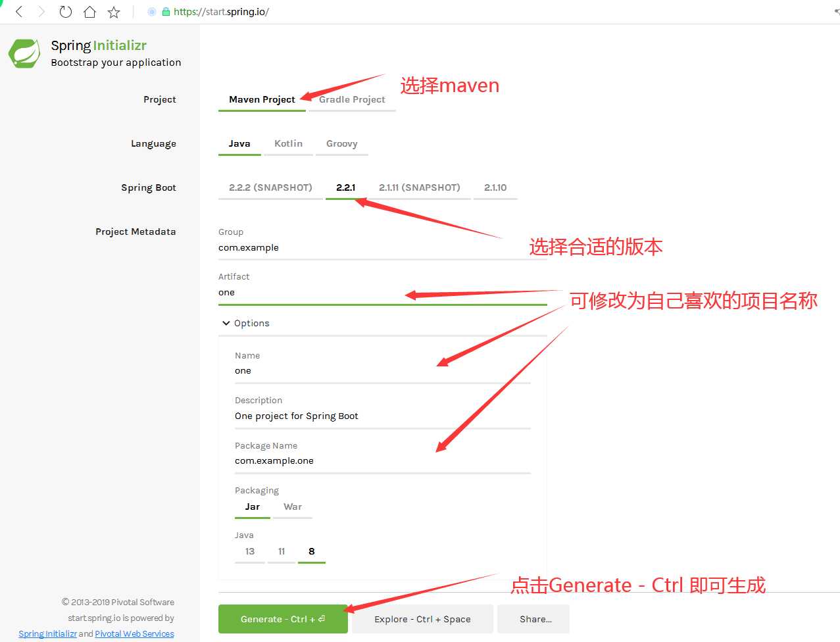Open Spring Initializr footer link
840x642 pixels.
point(47,634)
